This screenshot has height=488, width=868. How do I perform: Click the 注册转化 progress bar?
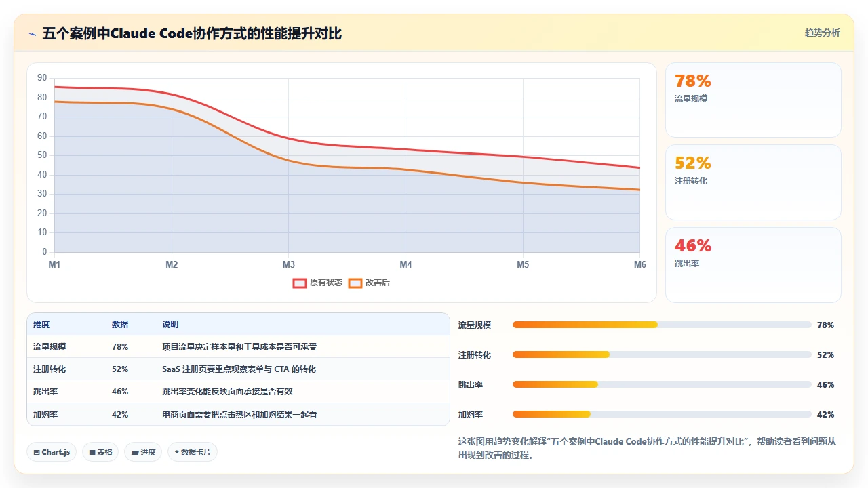pyautogui.click(x=662, y=354)
